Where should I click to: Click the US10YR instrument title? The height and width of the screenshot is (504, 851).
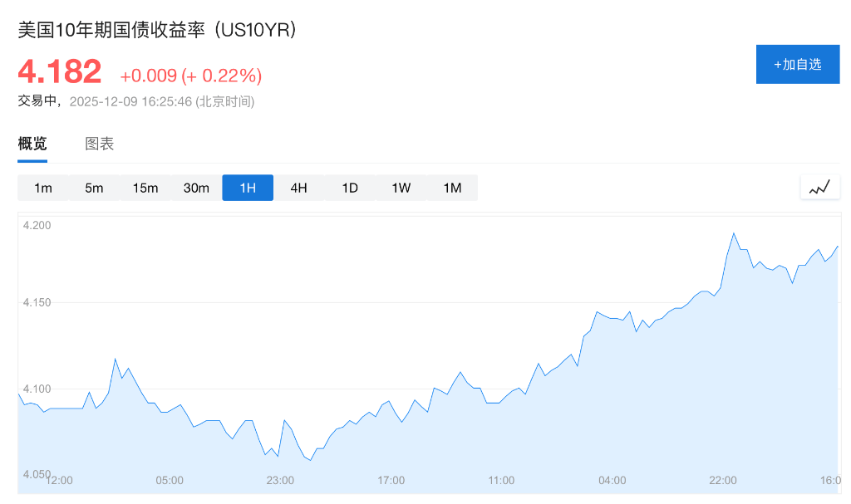155,29
